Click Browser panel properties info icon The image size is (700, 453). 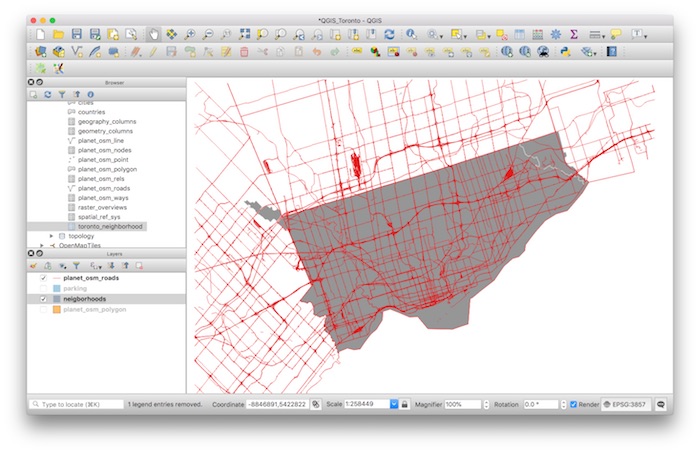[x=91, y=95]
